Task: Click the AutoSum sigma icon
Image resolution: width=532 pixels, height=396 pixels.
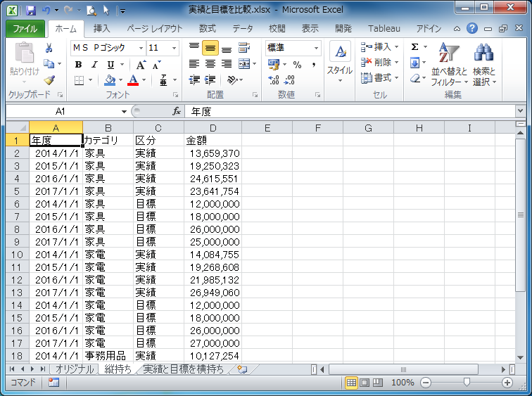Action: tap(415, 47)
